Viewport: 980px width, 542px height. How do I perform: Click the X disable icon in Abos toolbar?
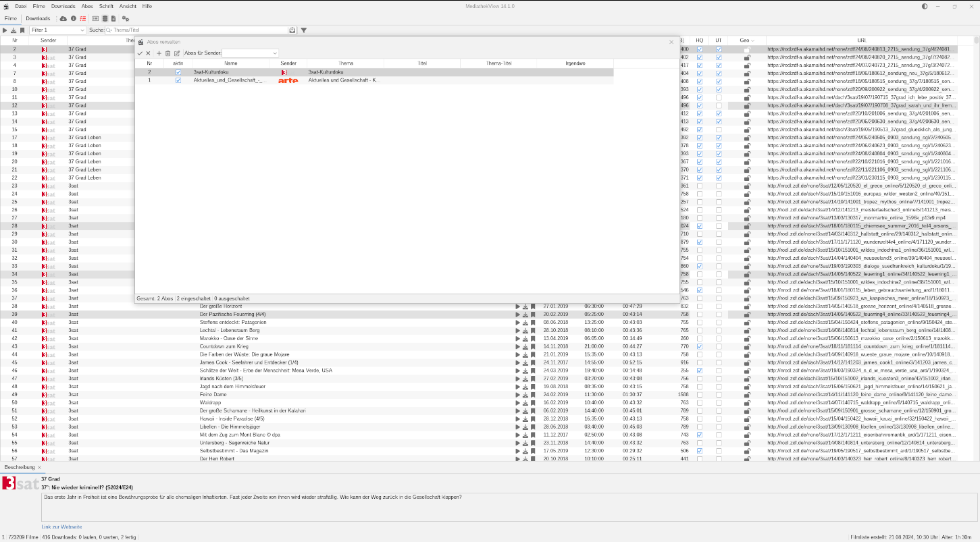click(149, 53)
